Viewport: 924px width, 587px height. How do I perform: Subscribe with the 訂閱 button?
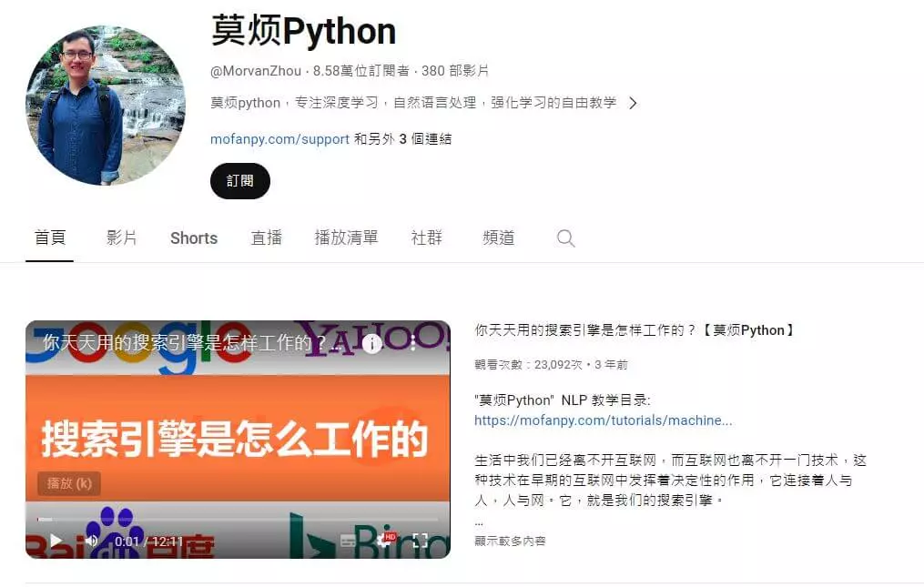pos(240,181)
